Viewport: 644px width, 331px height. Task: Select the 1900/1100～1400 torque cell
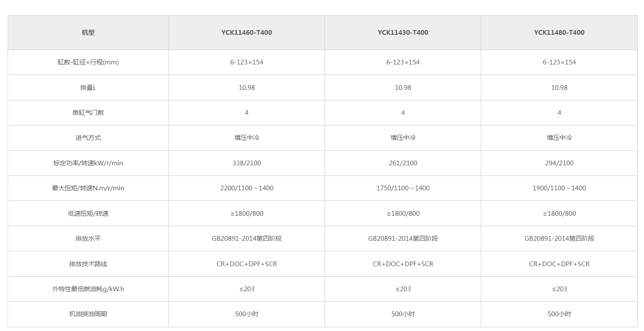point(559,188)
